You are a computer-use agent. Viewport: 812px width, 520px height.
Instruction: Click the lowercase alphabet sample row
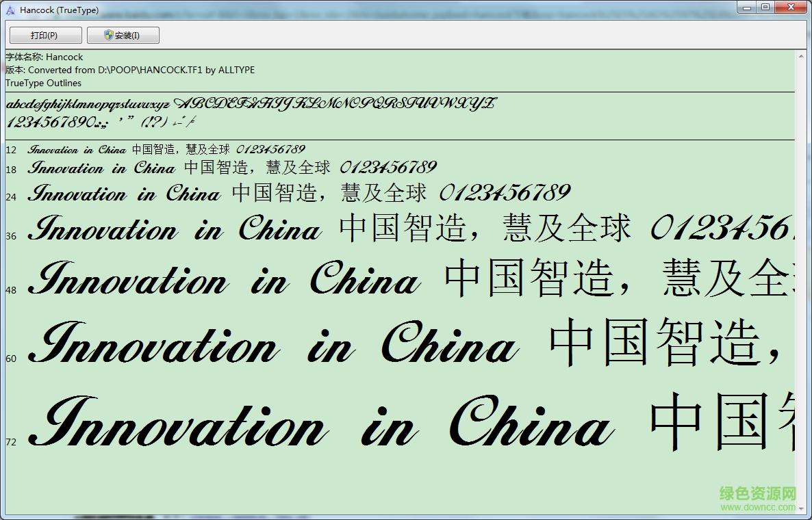205,105
